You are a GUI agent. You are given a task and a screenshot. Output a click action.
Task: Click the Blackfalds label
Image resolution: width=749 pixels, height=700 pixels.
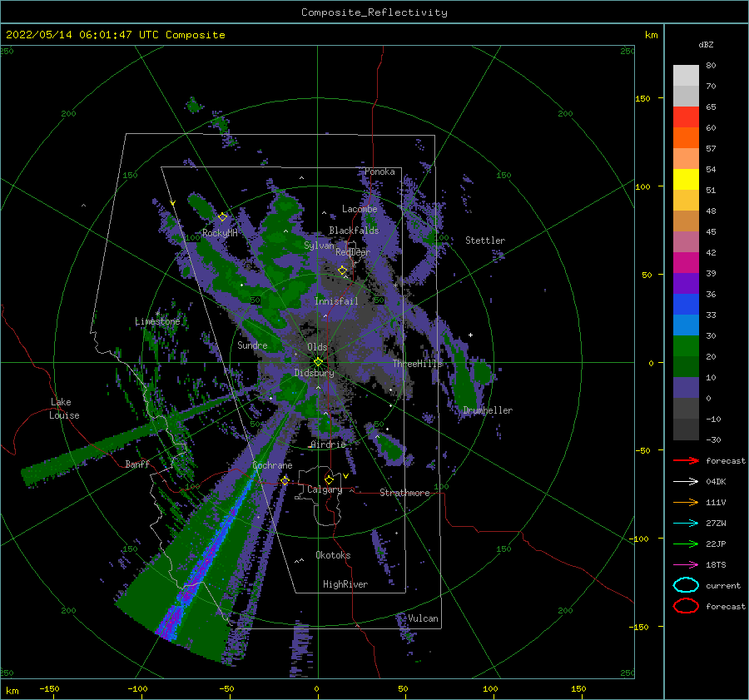pyautogui.click(x=354, y=231)
